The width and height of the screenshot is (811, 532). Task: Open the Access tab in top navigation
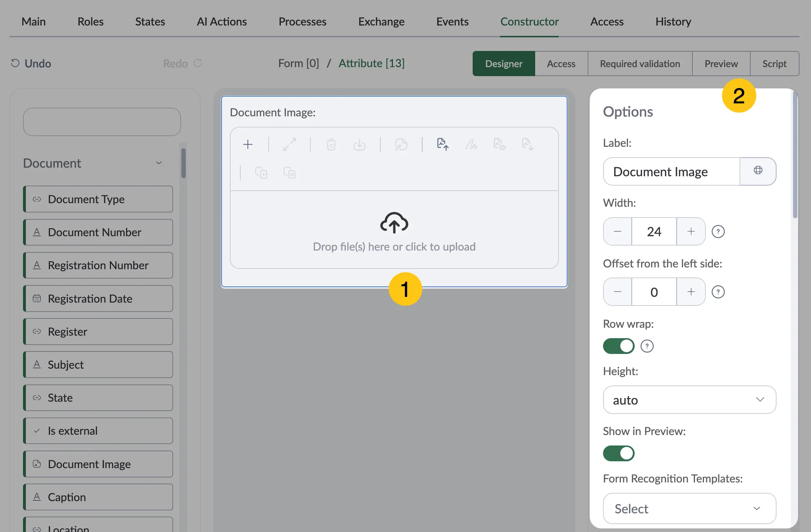tap(607, 22)
